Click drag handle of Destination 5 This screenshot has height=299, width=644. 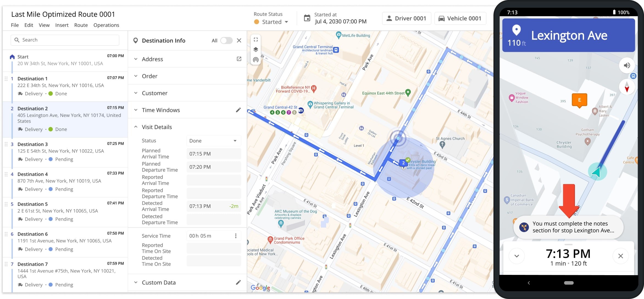pyautogui.click(x=6, y=204)
